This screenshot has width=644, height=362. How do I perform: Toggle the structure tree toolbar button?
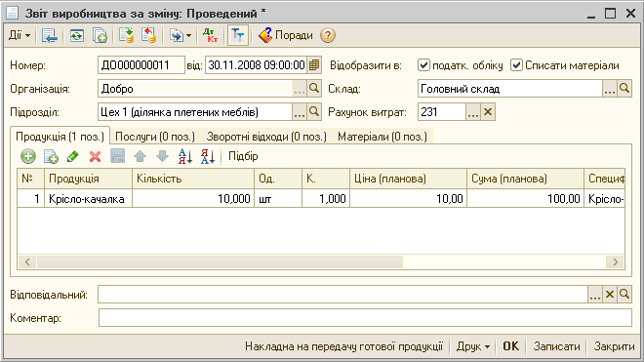click(x=238, y=35)
